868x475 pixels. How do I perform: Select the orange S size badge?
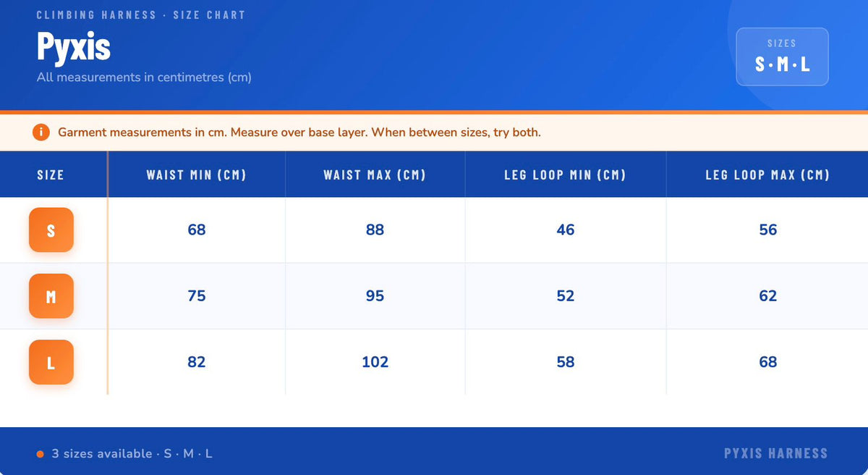(x=51, y=230)
